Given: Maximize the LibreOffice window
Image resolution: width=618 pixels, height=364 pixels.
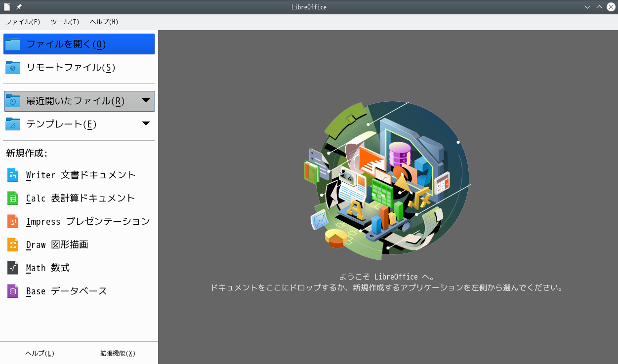Looking at the screenshot, I should point(599,7).
